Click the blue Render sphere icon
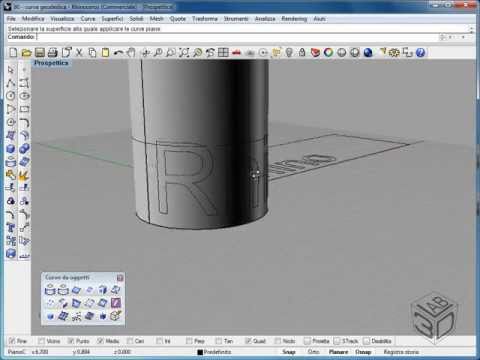This screenshot has width=480, height=360. pos(368,53)
